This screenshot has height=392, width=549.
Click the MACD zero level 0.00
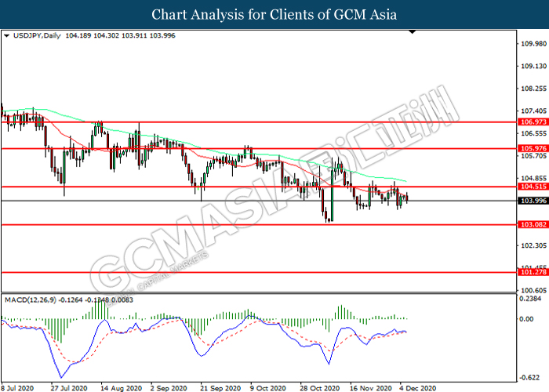pyautogui.click(x=526, y=319)
